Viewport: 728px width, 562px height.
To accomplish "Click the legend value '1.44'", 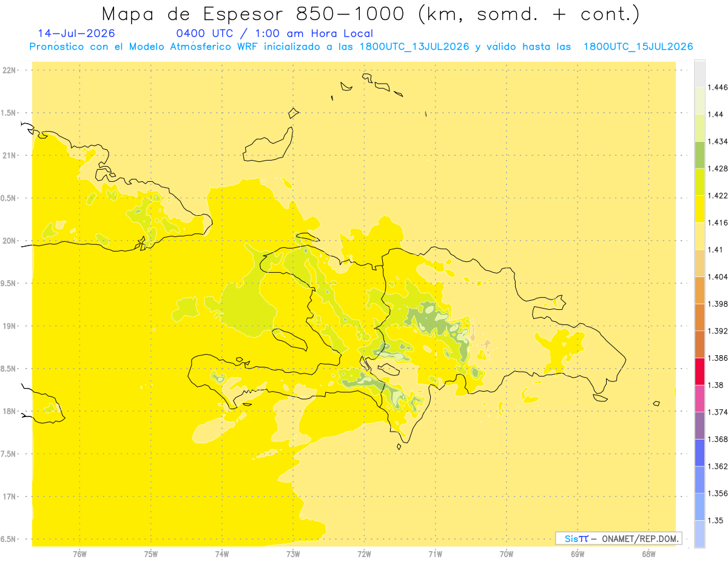I will pos(716,115).
